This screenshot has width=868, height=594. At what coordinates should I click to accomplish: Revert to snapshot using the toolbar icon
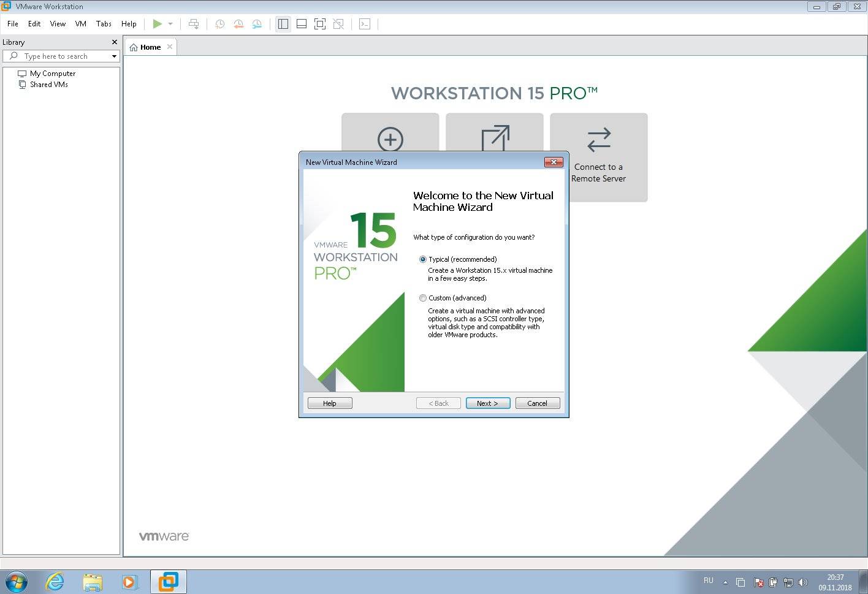[238, 24]
